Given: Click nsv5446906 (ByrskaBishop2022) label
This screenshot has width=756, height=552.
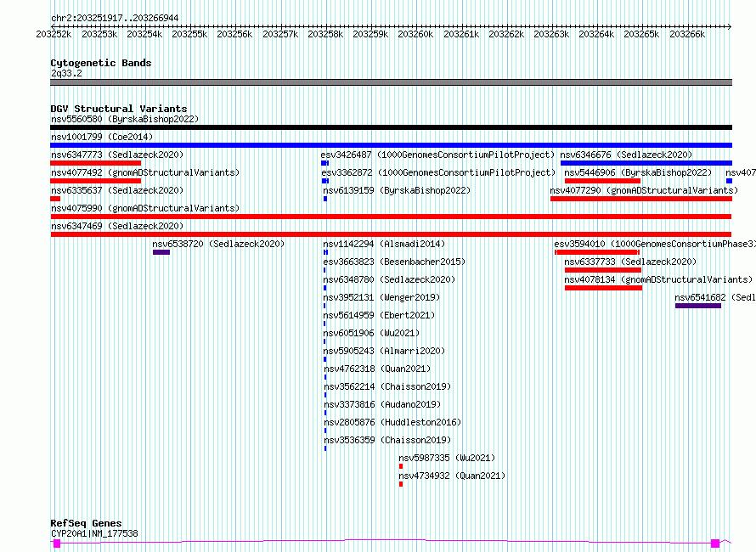Looking at the screenshot, I should point(638,172).
